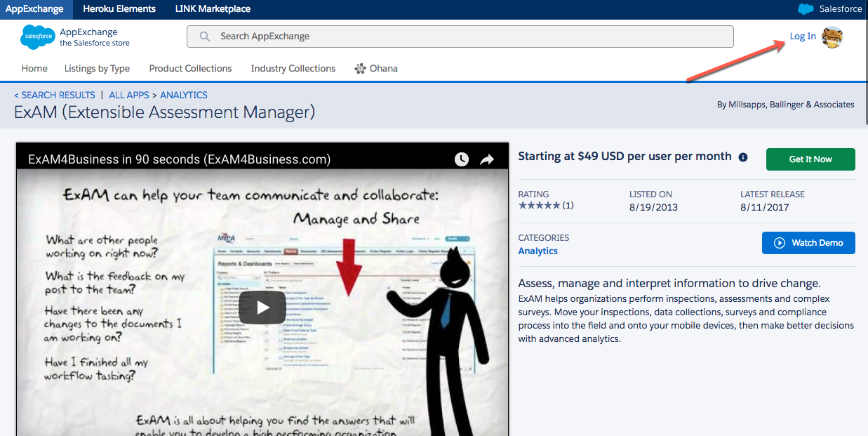Click the Latest Release date 8/11/2017

pyautogui.click(x=764, y=207)
